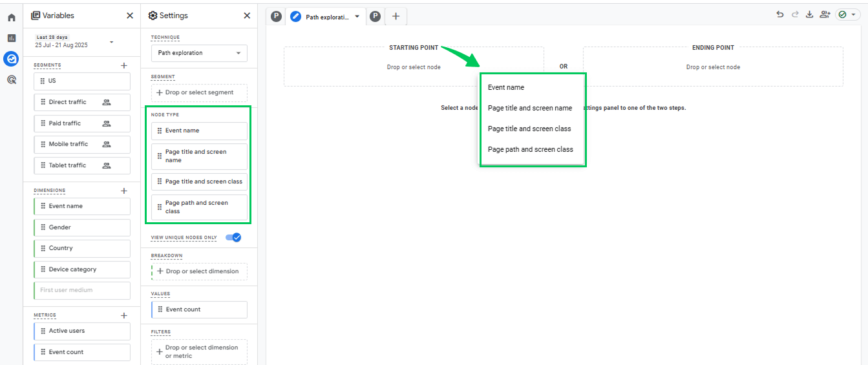The width and height of the screenshot is (868, 365).
Task: Download the exploration with download icon
Action: click(x=809, y=14)
